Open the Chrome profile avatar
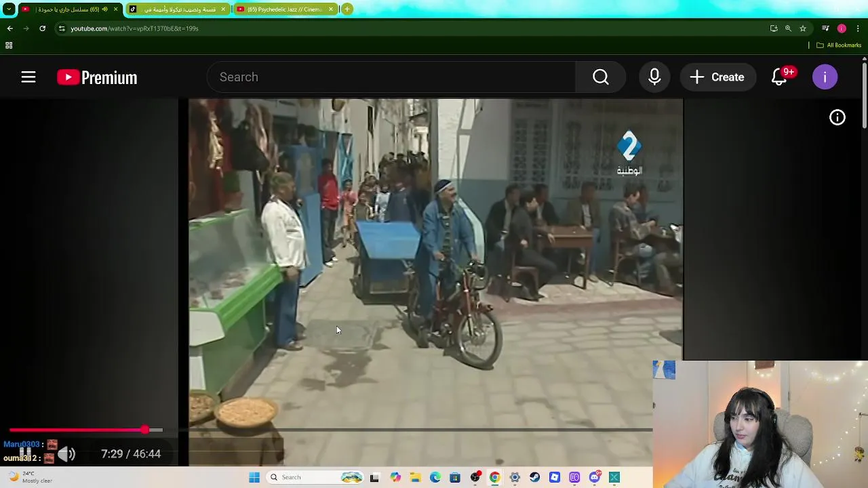The image size is (868, 488). pyautogui.click(x=842, y=28)
